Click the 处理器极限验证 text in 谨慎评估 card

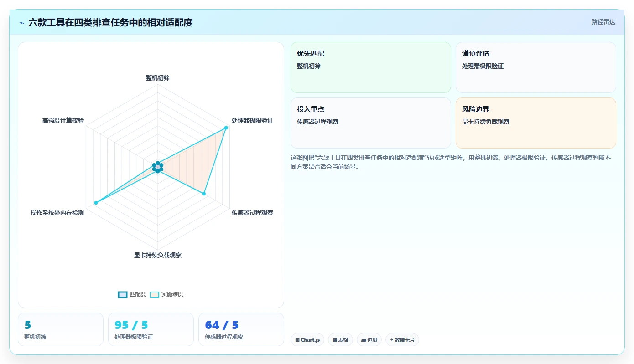pyautogui.click(x=483, y=66)
